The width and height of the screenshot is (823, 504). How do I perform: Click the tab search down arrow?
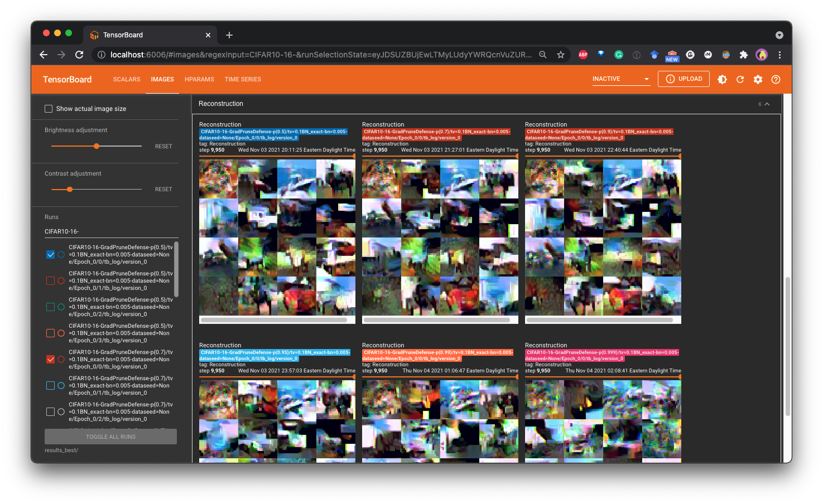tap(779, 35)
